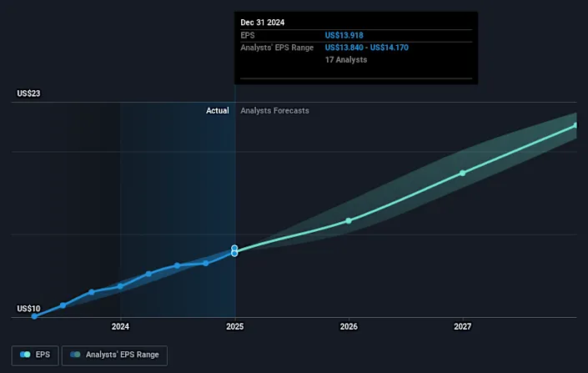The height and width of the screenshot is (373, 588).
Task: Select the 2027 forecast EPS data point
Action: point(462,173)
